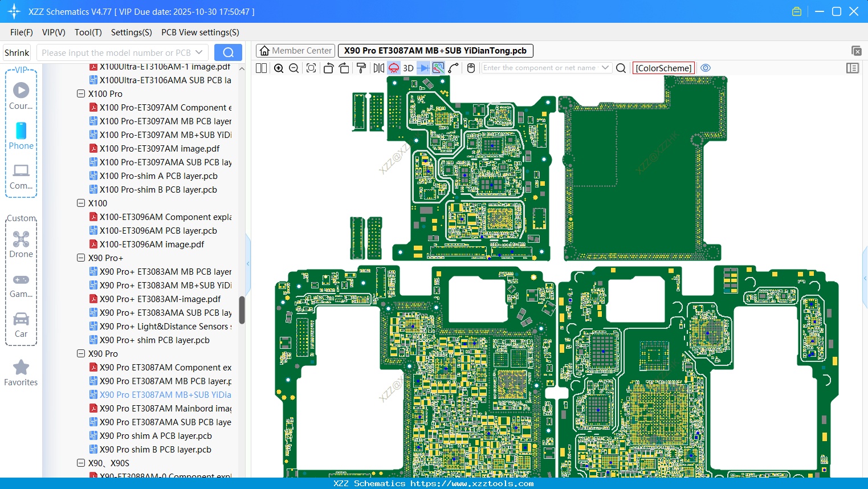Open the Drone category
Image resolution: width=868 pixels, height=489 pixels.
coord(21,244)
